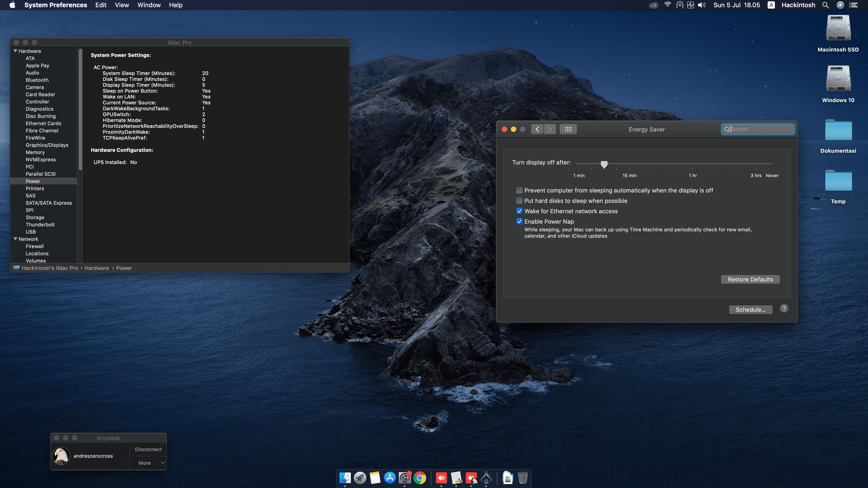The height and width of the screenshot is (488, 868).
Task: Expand the Anydesk More dropdown
Action: (x=148, y=463)
